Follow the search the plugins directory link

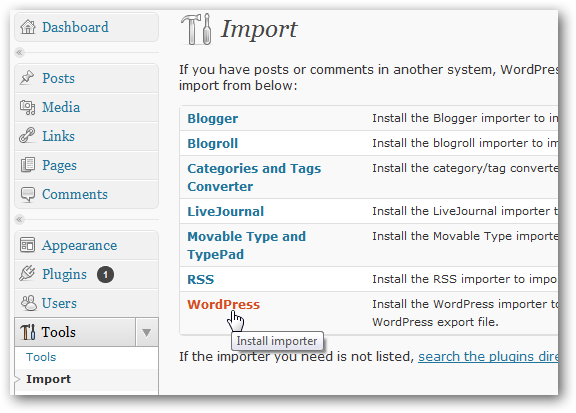tap(488, 356)
